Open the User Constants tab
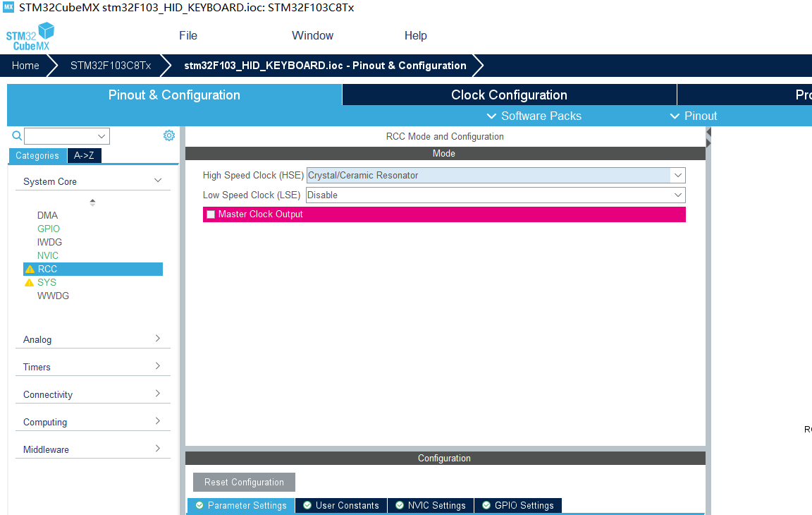 340,505
